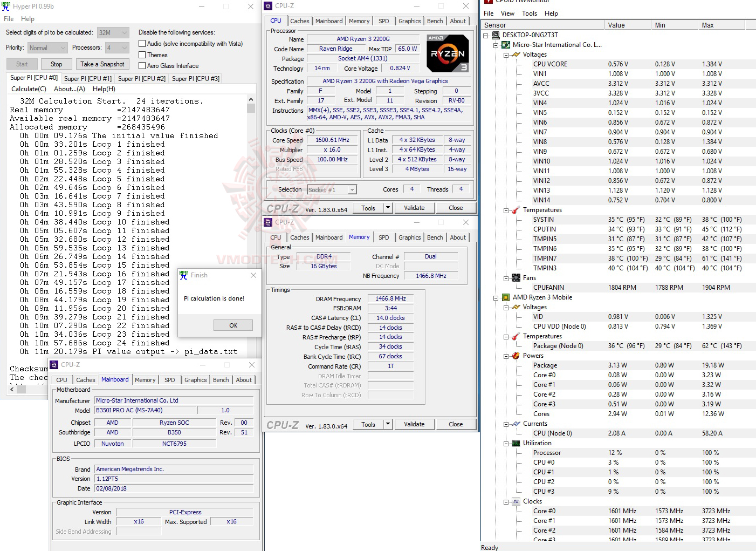Open the SPD tab in the CPU-Z Memory window

(384, 237)
